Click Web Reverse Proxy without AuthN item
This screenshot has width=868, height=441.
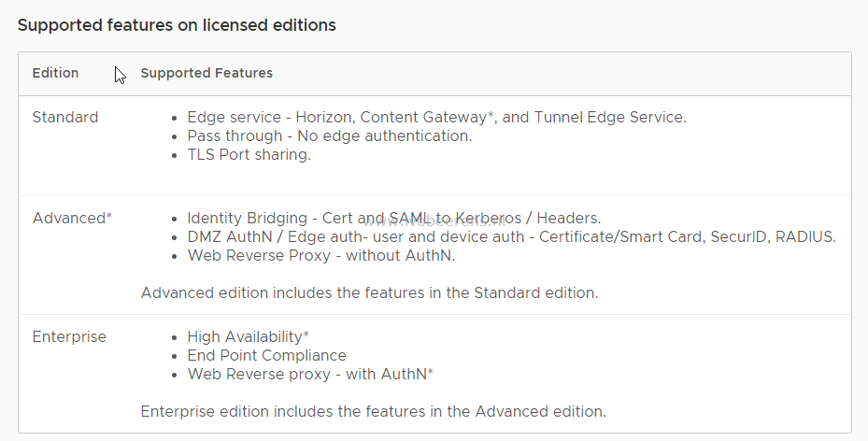click(321, 256)
